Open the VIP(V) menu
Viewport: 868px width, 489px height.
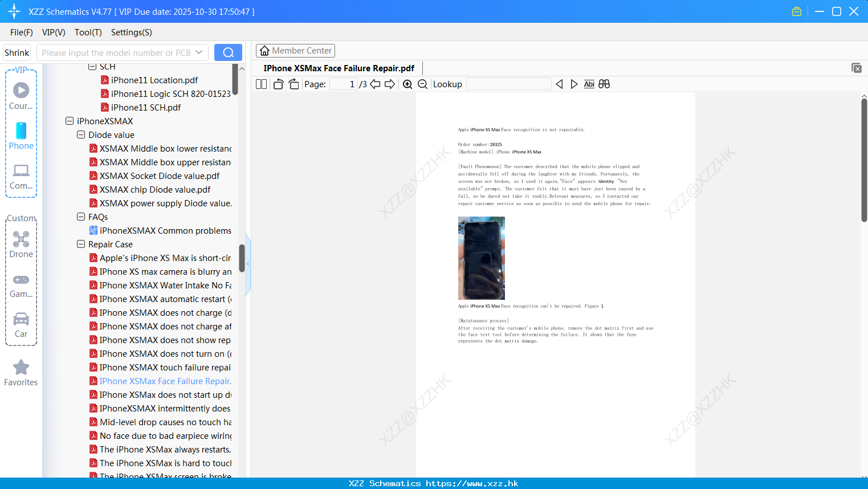[x=54, y=32]
